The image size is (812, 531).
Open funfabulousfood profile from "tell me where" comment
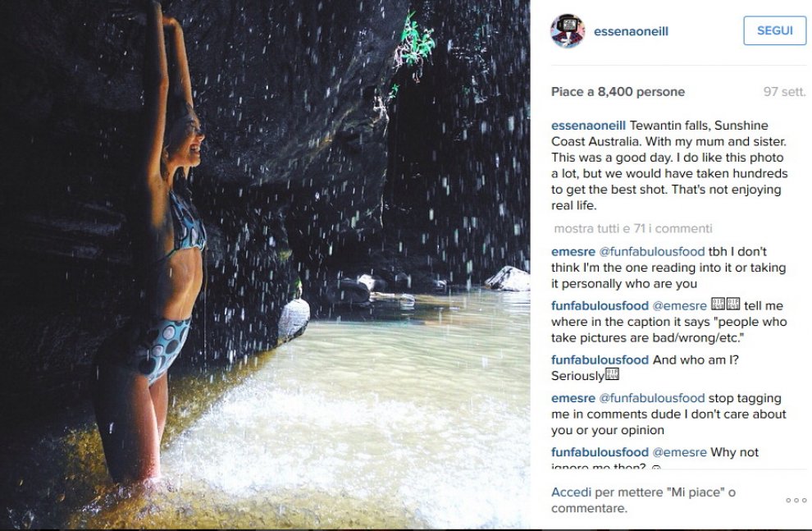coord(600,306)
